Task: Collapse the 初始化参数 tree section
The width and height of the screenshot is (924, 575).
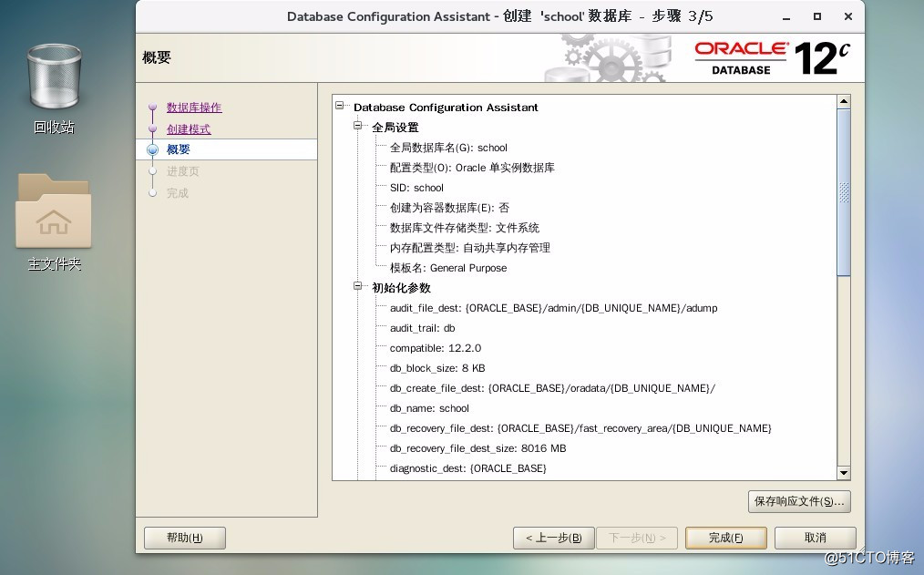Action: (358, 286)
